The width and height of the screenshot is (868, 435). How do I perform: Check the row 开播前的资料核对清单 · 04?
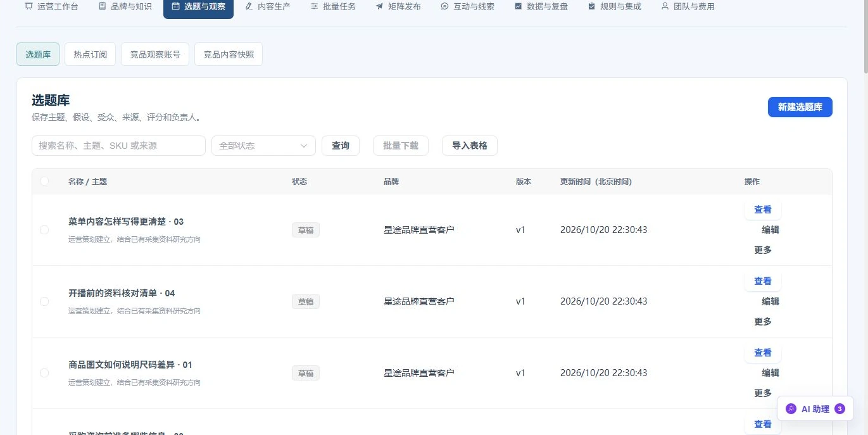click(44, 301)
